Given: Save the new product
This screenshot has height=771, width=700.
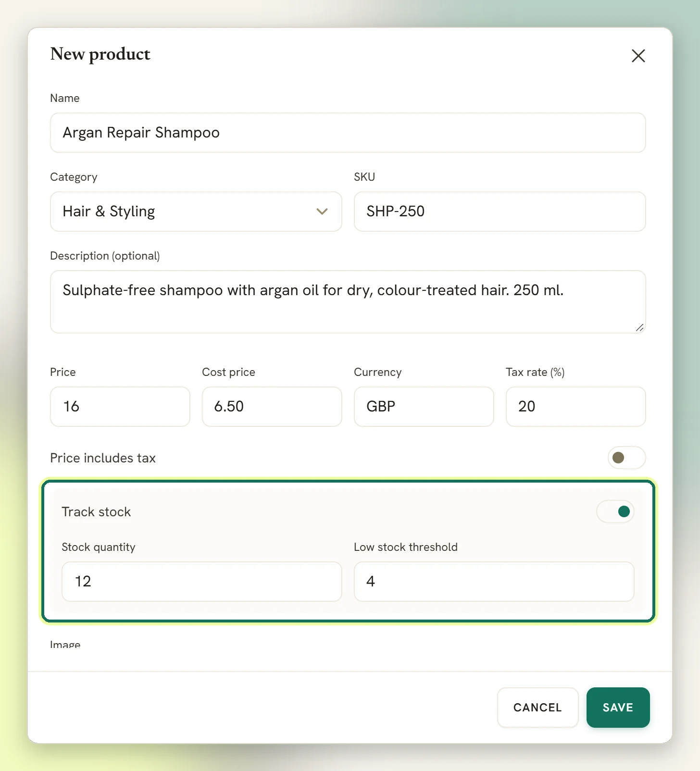Looking at the screenshot, I should [618, 708].
